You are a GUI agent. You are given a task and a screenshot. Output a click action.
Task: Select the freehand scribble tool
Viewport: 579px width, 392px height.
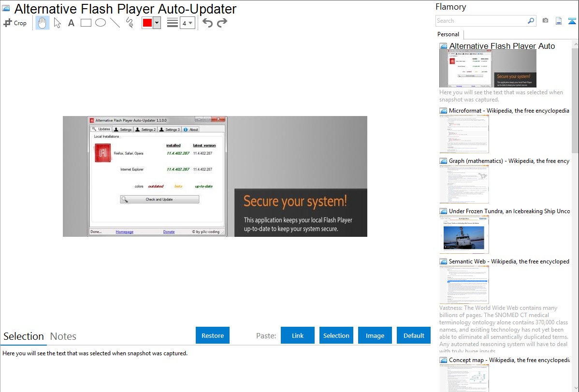click(130, 23)
